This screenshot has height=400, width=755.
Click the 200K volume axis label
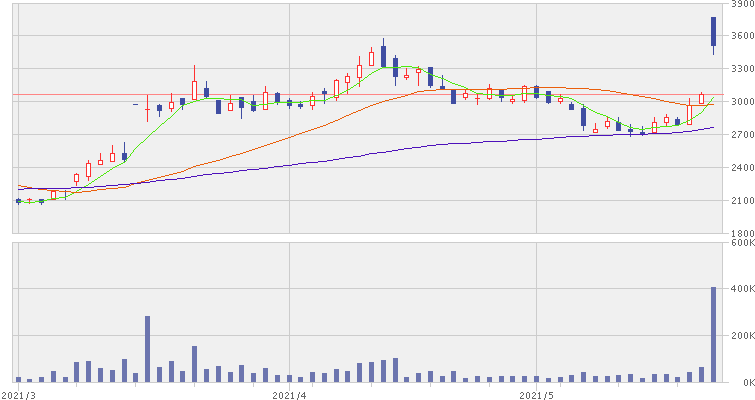(742, 336)
